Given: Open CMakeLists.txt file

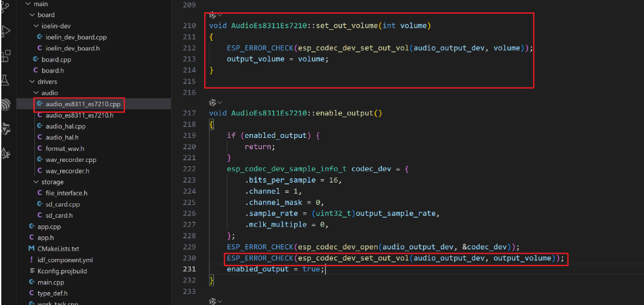Looking at the screenshot, I should pos(58,249).
